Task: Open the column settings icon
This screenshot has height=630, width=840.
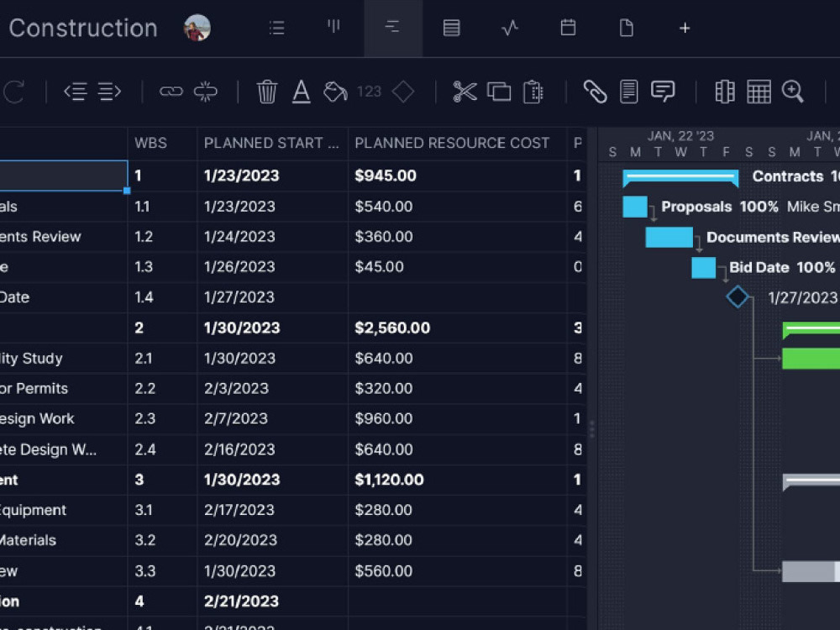Action: pos(725,92)
